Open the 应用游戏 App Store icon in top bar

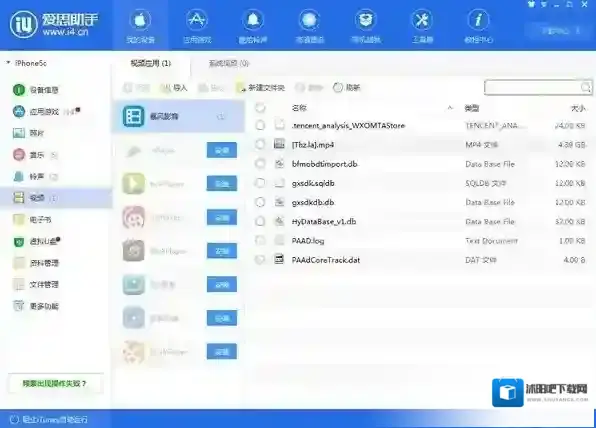click(197, 20)
